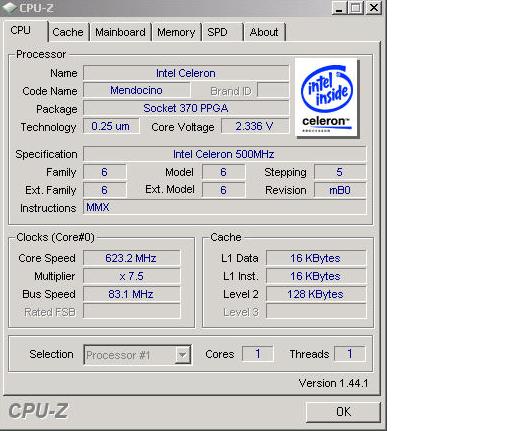The width and height of the screenshot is (512, 431).
Task: Click the empty Brand ID field
Action: tap(273, 90)
